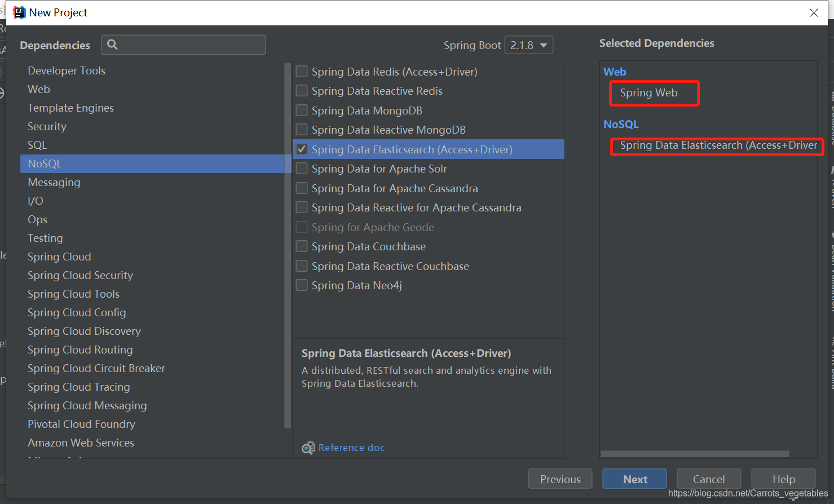The height and width of the screenshot is (504, 834).
Task: Select Spring Cloud Circuit Breaker category
Action: pyautogui.click(x=152, y=368)
